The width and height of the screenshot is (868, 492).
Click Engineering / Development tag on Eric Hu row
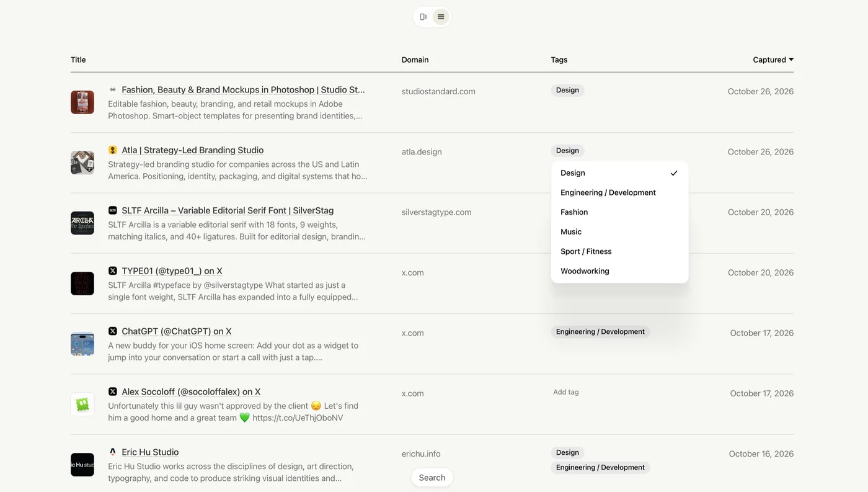(x=600, y=468)
